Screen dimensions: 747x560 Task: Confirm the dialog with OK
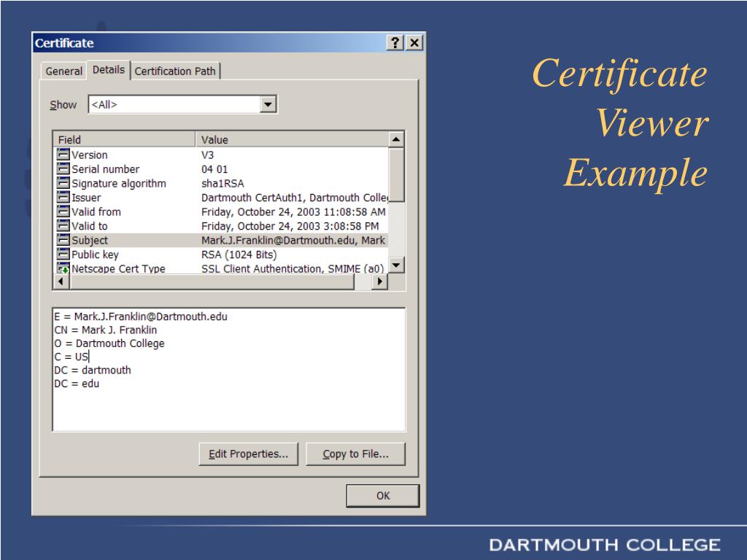(x=383, y=496)
